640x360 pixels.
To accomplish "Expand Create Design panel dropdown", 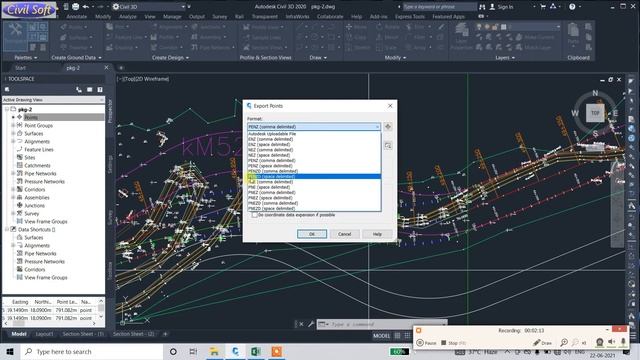I will pyautogui.click(x=170, y=58).
